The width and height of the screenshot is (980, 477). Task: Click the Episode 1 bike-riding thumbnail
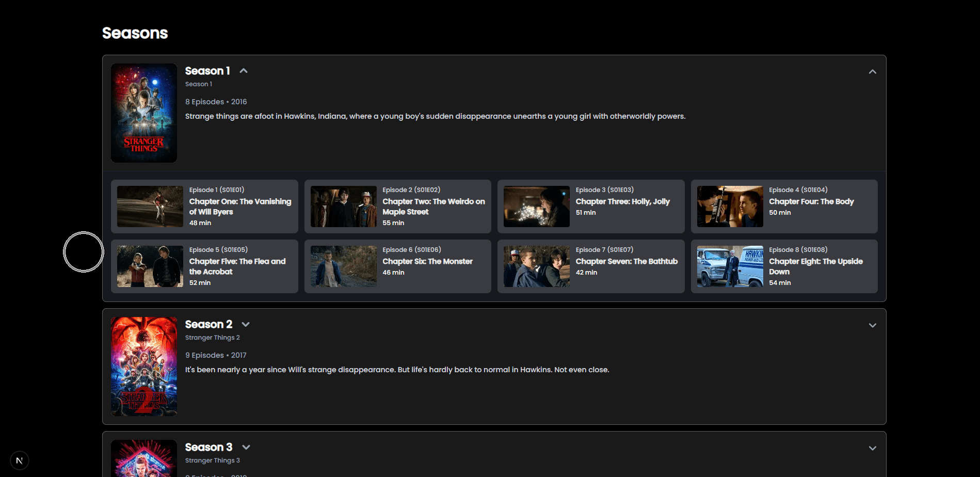click(x=150, y=206)
